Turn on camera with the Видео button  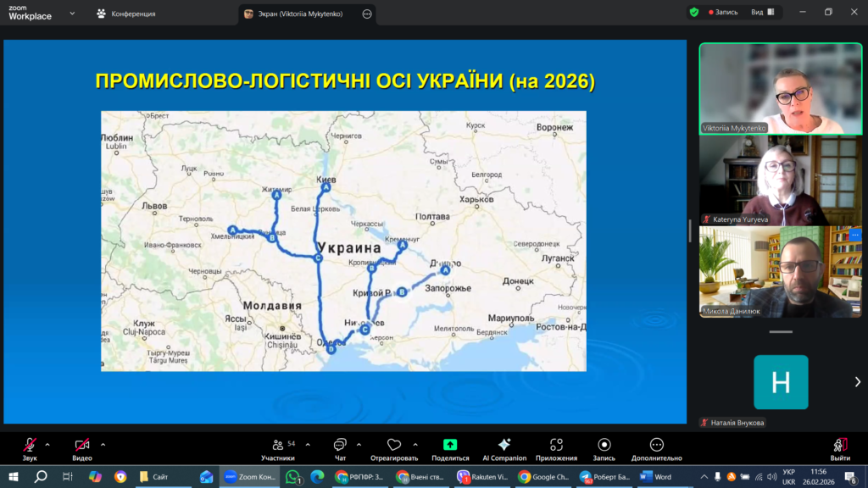click(82, 445)
